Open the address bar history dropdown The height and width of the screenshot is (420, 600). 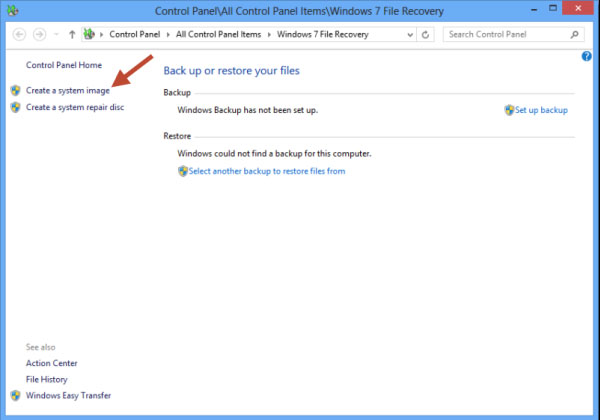click(x=410, y=35)
